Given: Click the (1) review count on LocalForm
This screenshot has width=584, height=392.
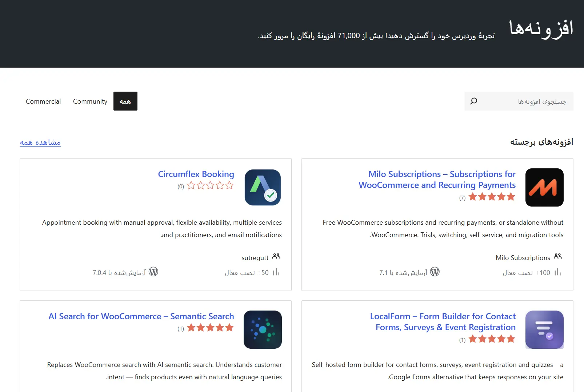Looking at the screenshot, I should [462, 340].
